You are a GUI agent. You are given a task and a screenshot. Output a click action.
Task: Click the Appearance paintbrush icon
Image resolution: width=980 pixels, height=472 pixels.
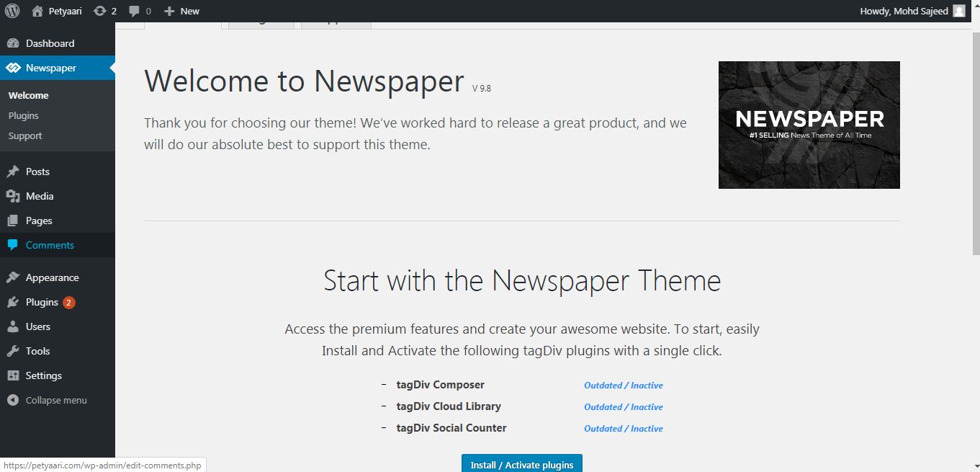pyautogui.click(x=13, y=277)
